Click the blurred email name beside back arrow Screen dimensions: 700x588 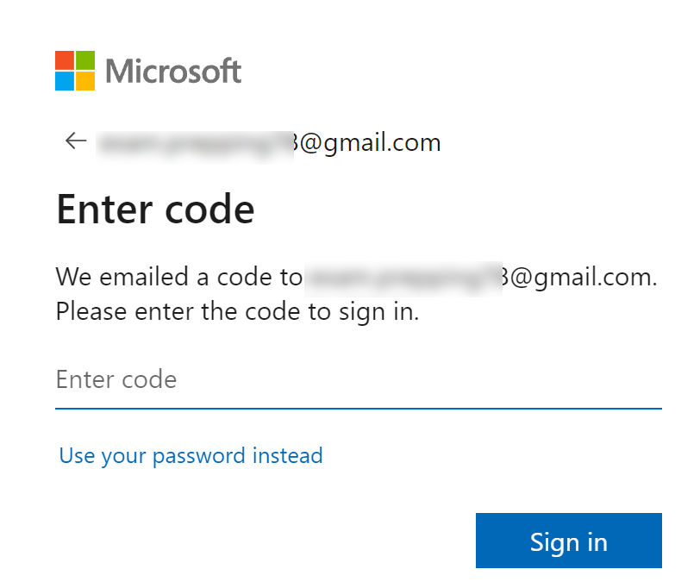pyautogui.click(x=195, y=143)
